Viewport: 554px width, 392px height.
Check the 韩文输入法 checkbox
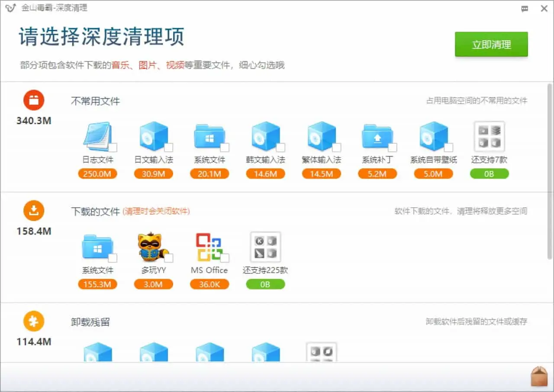tap(280, 148)
